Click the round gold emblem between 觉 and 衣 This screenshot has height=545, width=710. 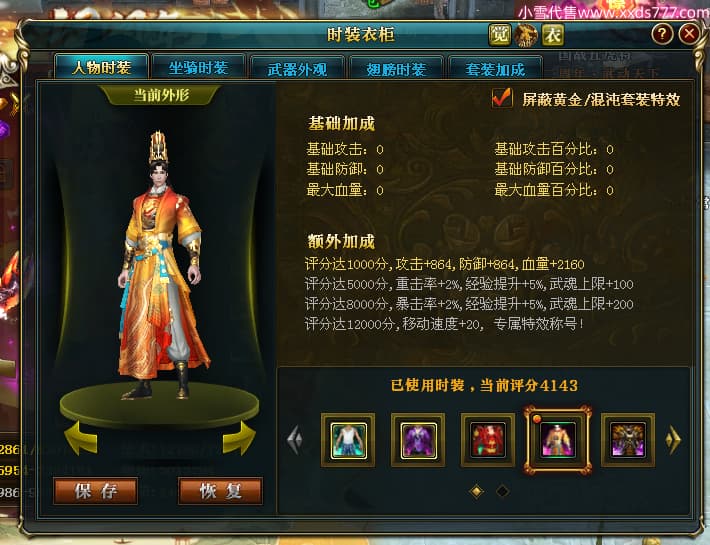tap(526, 35)
